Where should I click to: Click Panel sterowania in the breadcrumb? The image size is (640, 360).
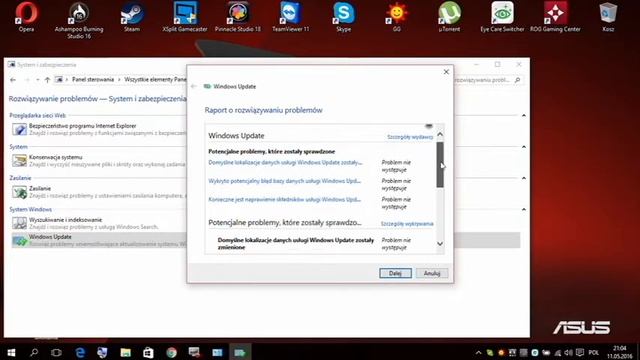[x=93, y=80]
